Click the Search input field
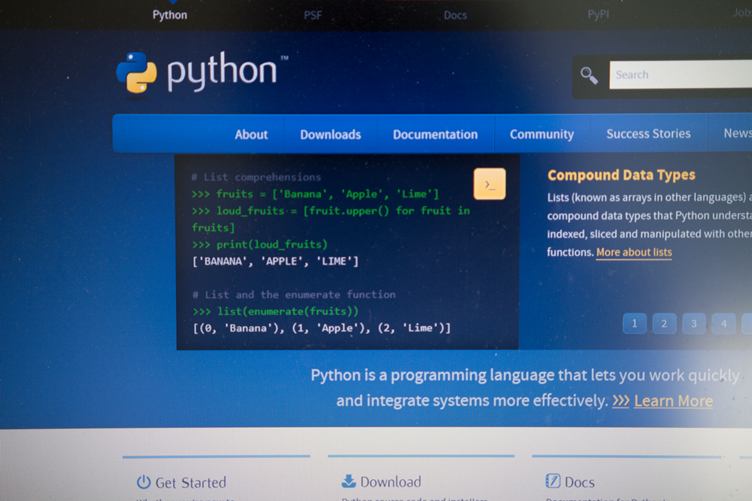 pyautogui.click(x=681, y=74)
